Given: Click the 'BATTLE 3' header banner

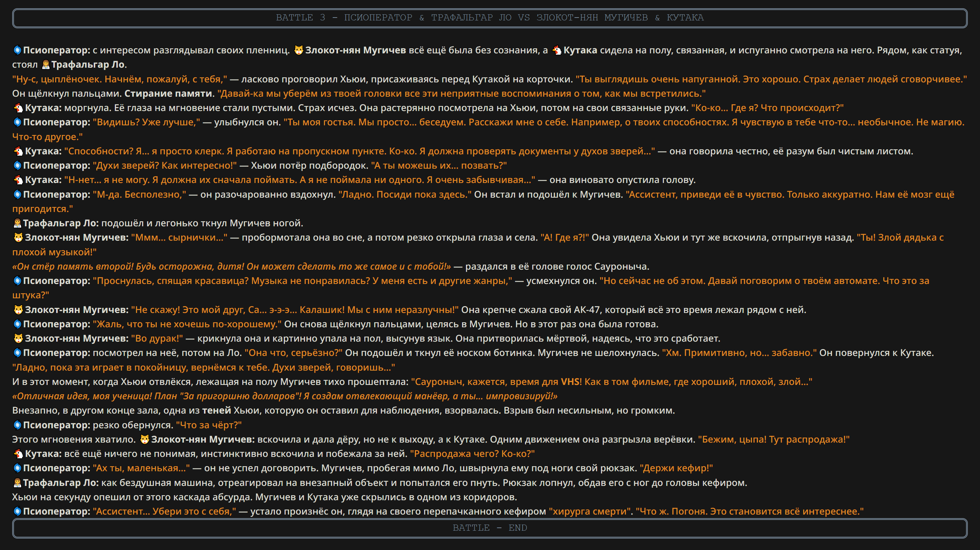Looking at the screenshot, I should (490, 18).
